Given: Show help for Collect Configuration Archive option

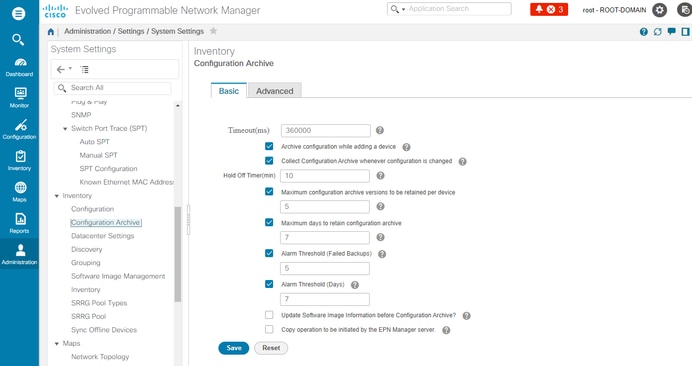Looking at the screenshot, I should click(x=463, y=162).
